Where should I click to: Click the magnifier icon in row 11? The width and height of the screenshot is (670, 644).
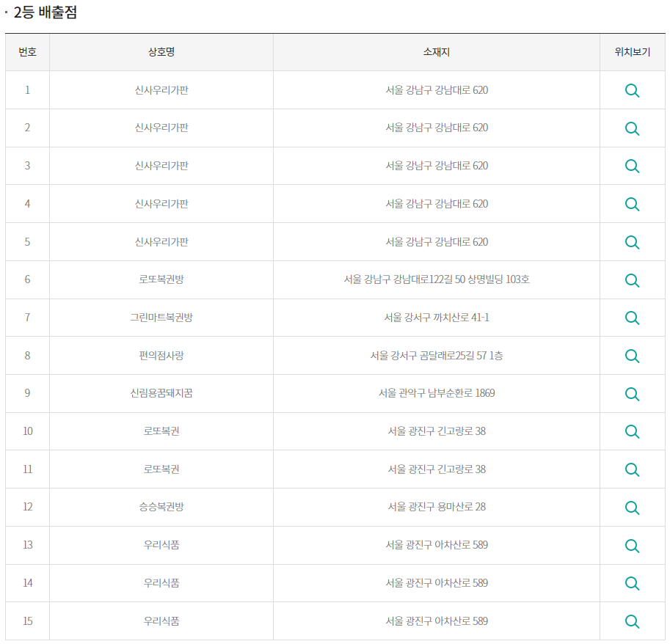coord(632,469)
